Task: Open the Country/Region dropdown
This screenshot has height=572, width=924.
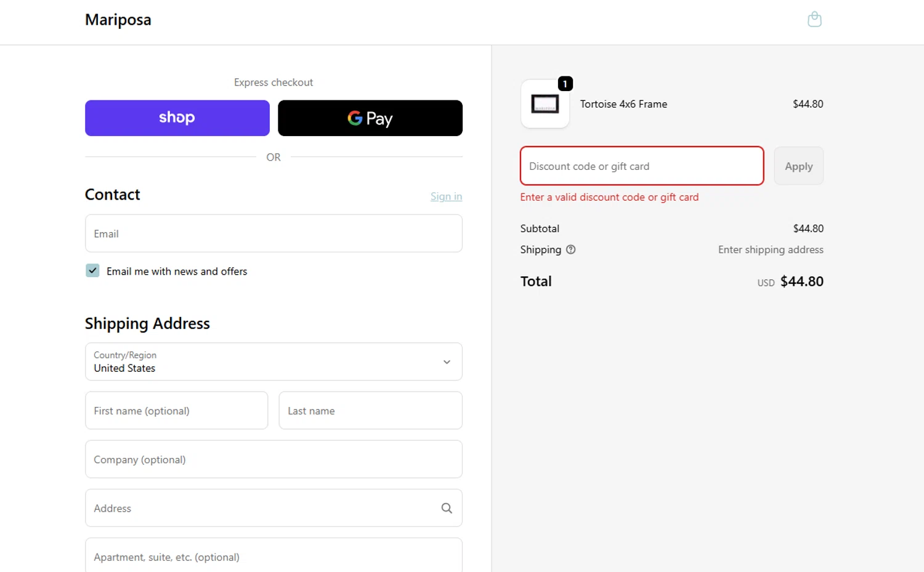Action: pyautogui.click(x=274, y=361)
